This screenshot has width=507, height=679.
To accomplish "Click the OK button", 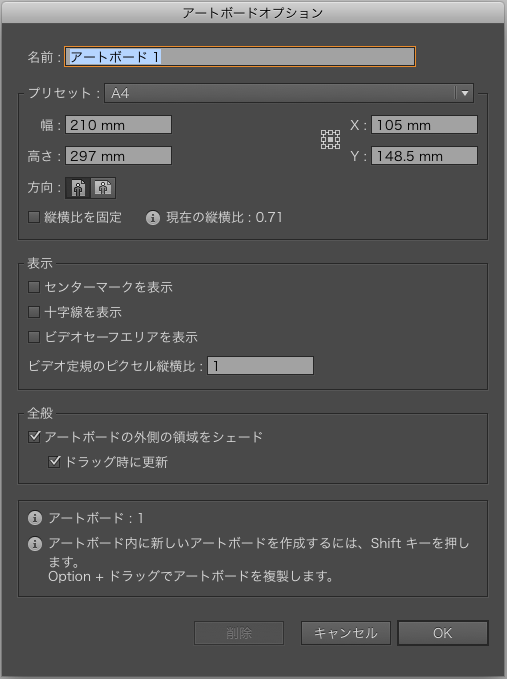I will click(442, 633).
